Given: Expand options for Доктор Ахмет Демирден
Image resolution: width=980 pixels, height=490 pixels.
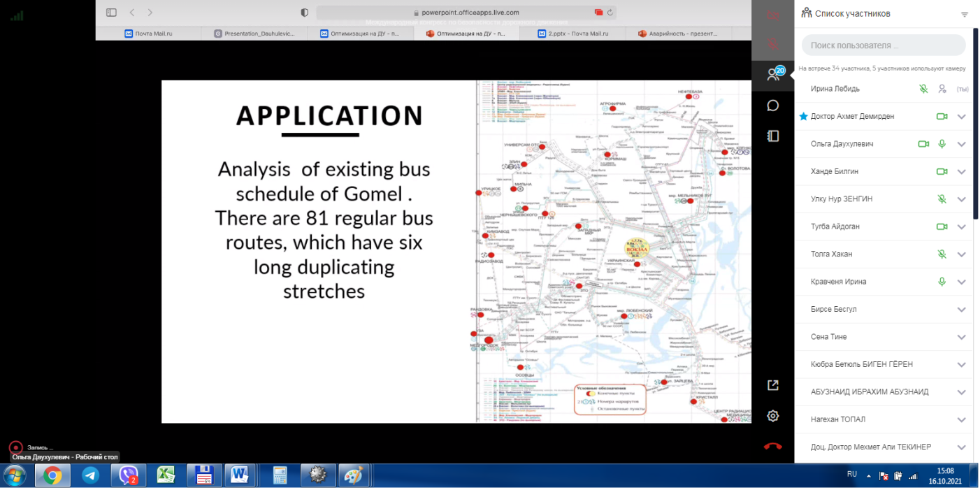Looking at the screenshot, I should tap(962, 117).
